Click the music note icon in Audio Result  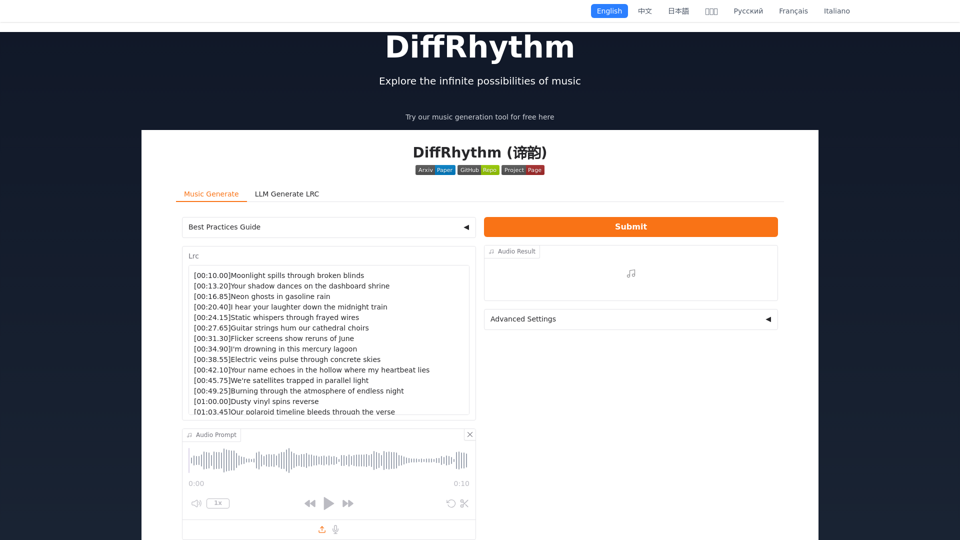631,274
